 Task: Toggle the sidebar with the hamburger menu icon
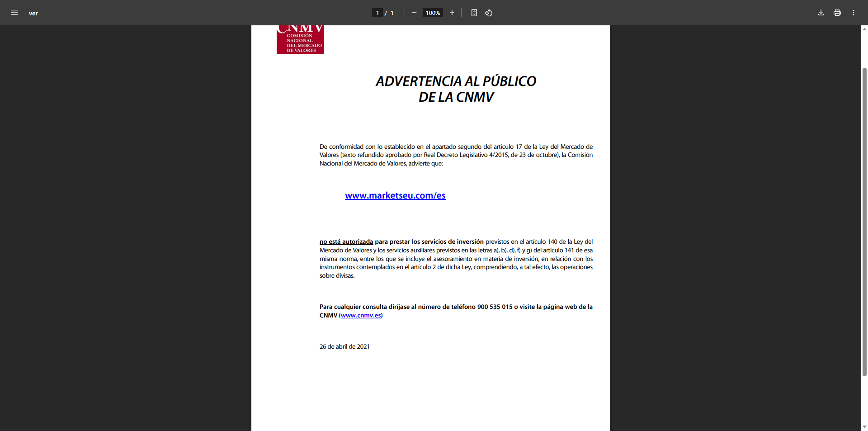pos(14,13)
